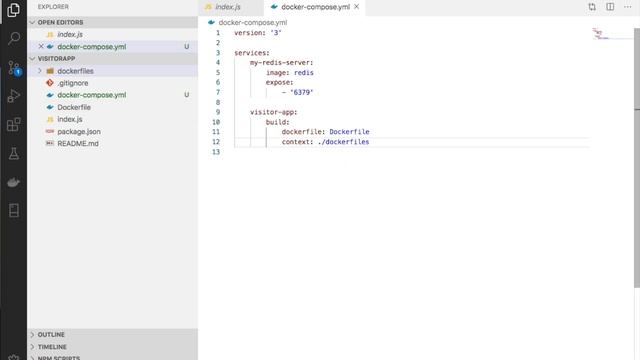This screenshot has width=640, height=360.
Task: Open README.md in the file tree
Action: click(113, 144)
